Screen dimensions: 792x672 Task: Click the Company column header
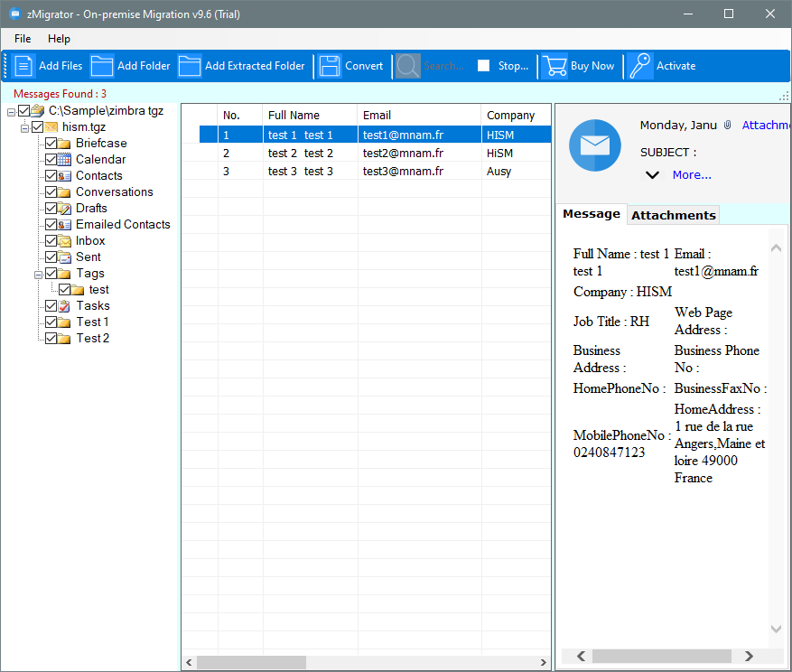(516, 116)
